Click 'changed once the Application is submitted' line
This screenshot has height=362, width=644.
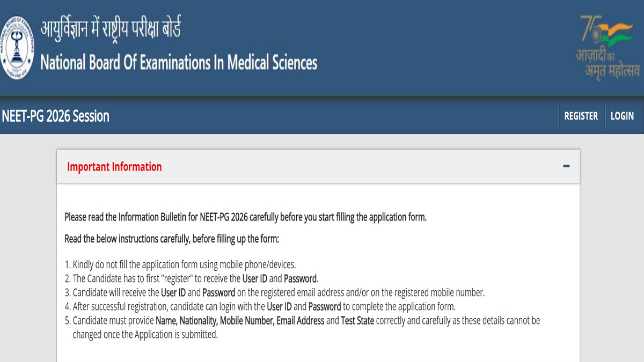tap(145, 334)
